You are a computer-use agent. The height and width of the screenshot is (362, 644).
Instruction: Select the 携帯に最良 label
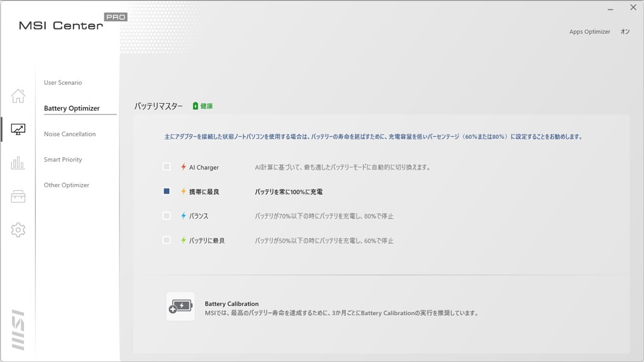pos(204,192)
